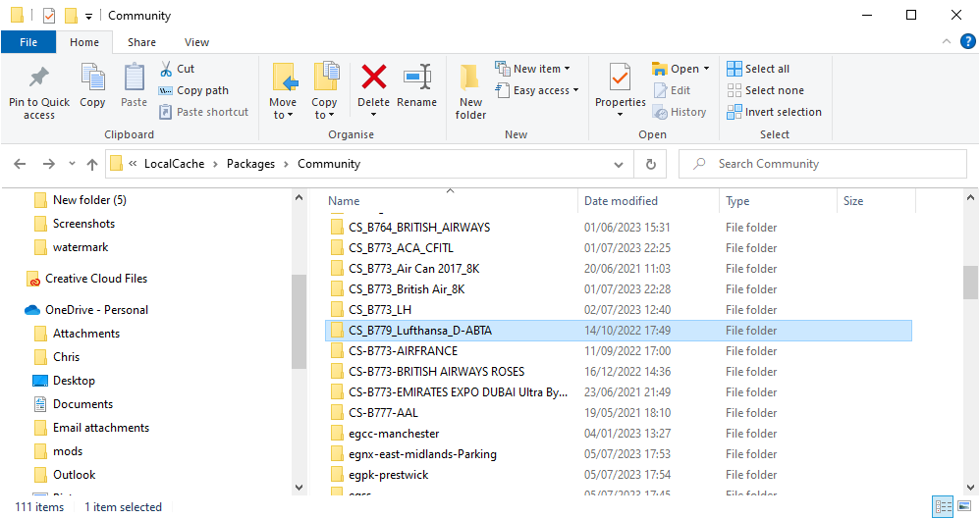Expand the Move to dropdown

283,115
